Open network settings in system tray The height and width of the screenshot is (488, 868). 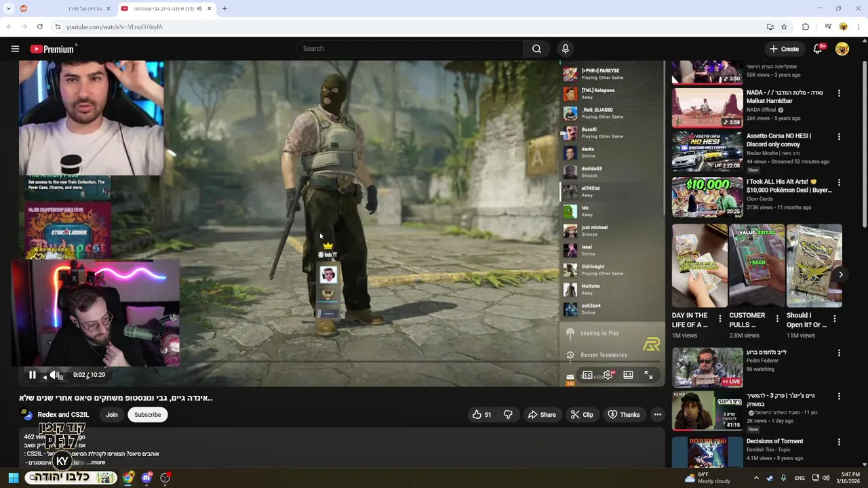pos(816,478)
